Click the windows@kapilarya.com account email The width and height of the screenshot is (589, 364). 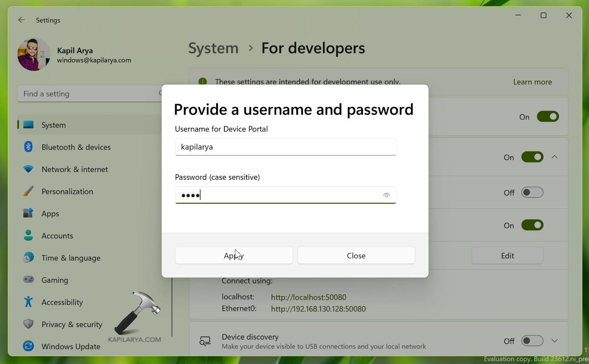[94, 60]
